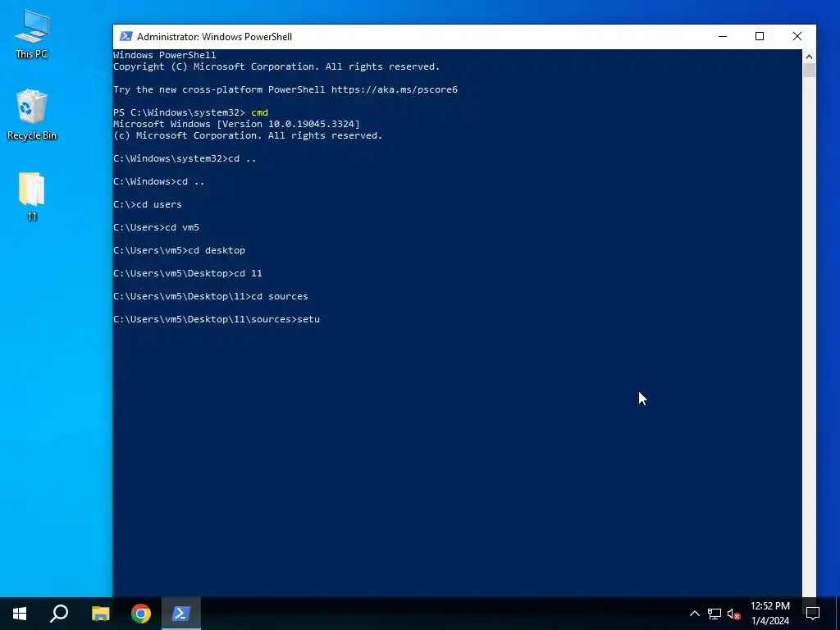Click the 'cd desktop' command line
This screenshot has width=840, height=630.
pyautogui.click(x=179, y=250)
